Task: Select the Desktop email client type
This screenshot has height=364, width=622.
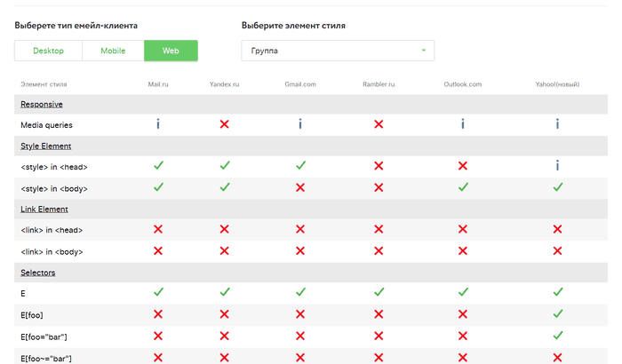Action: click(x=48, y=51)
